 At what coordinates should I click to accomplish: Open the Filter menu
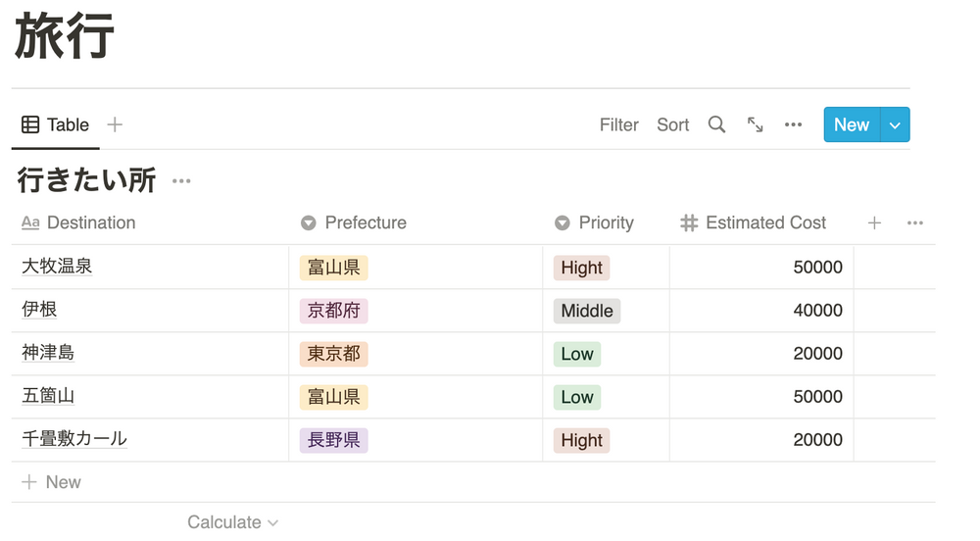coord(618,124)
